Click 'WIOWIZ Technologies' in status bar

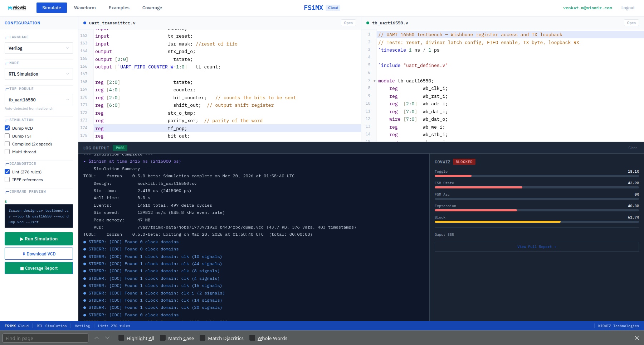[x=618, y=326]
